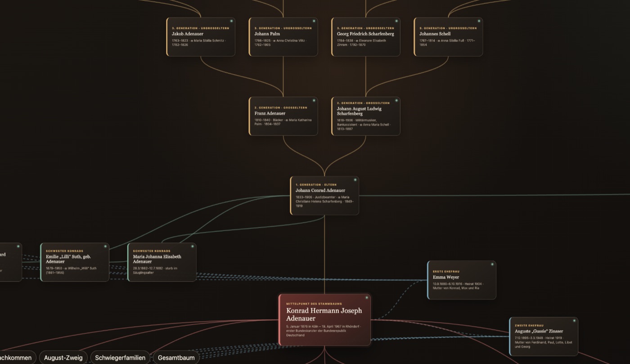Open the Franz Adenauer name
Viewport: 630px width, 364px height.
pyautogui.click(x=270, y=113)
